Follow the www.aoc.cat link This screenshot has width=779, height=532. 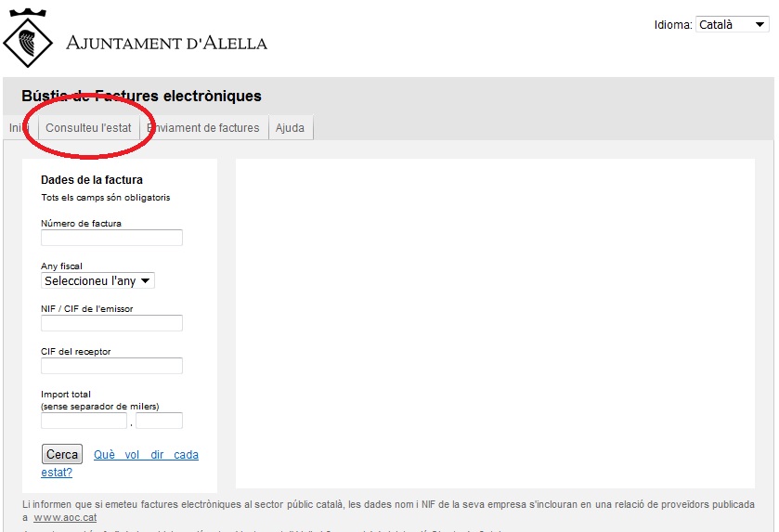tap(65, 517)
